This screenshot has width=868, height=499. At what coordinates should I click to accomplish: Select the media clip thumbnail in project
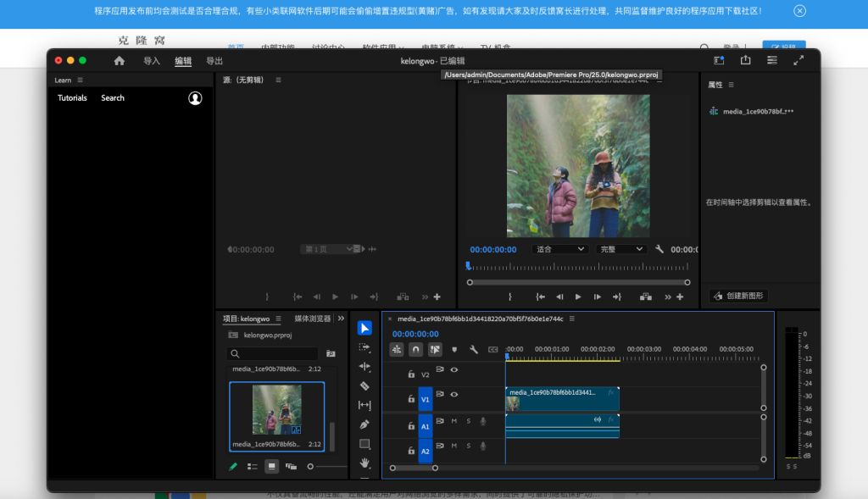(277, 410)
